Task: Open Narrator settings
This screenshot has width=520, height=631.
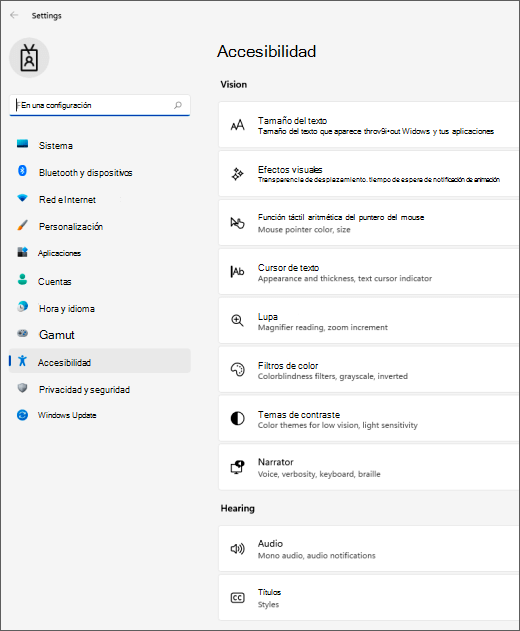Action: point(369,467)
